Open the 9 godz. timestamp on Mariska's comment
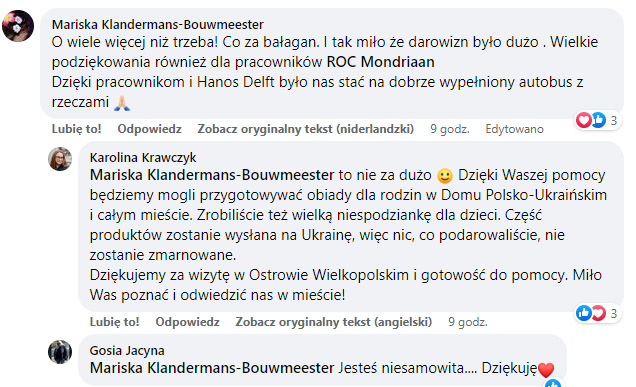 coord(449,129)
